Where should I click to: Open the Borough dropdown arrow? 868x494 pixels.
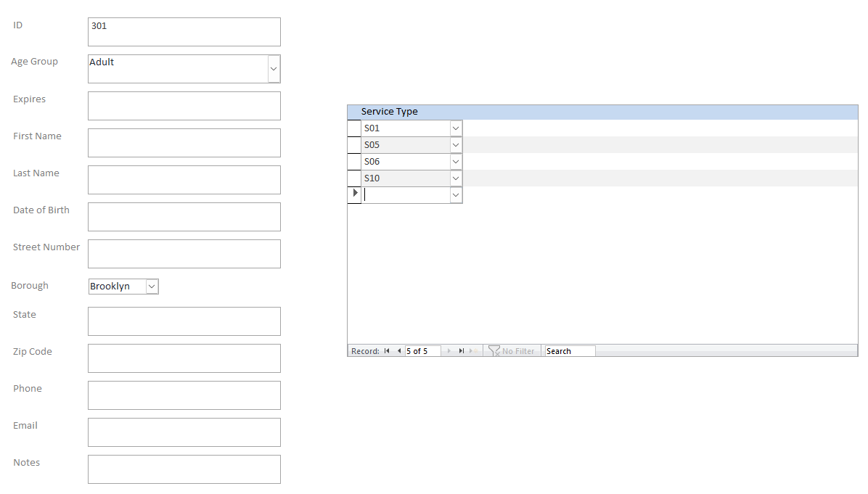[152, 286]
